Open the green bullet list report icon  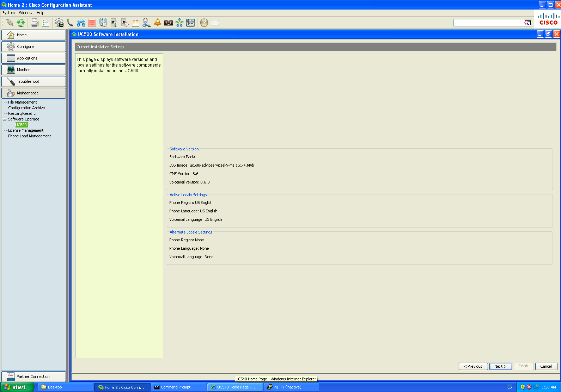tap(45, 23)
